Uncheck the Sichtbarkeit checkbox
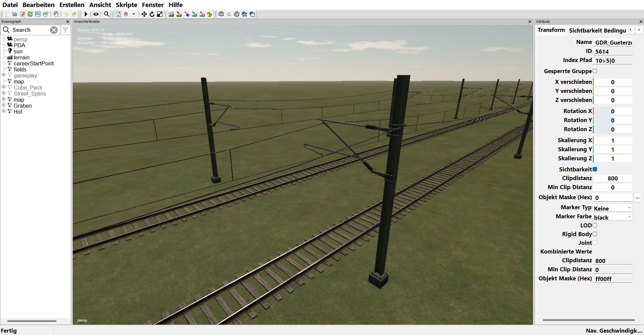Viewport: 644px width, 335px height. point(595,169)
